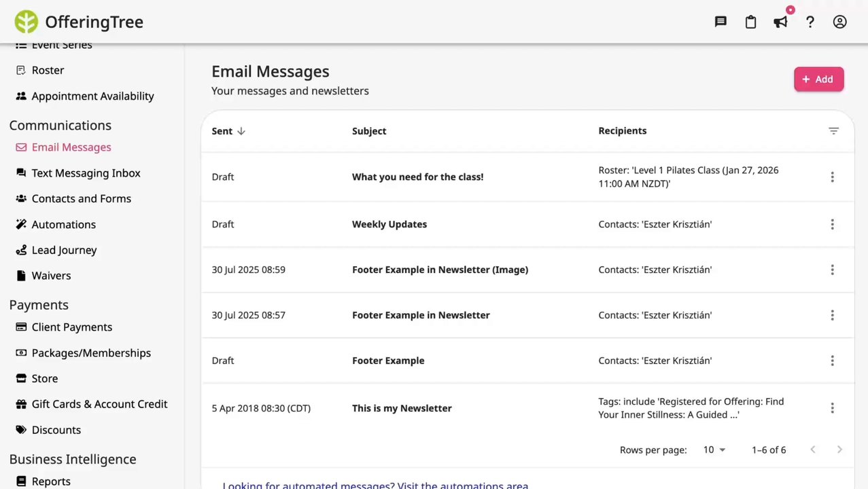Open Rows per page dropdown
Image resolution: width=868 pixels, height=489 pixels.
pyautogui.click(x=714, y=450)
